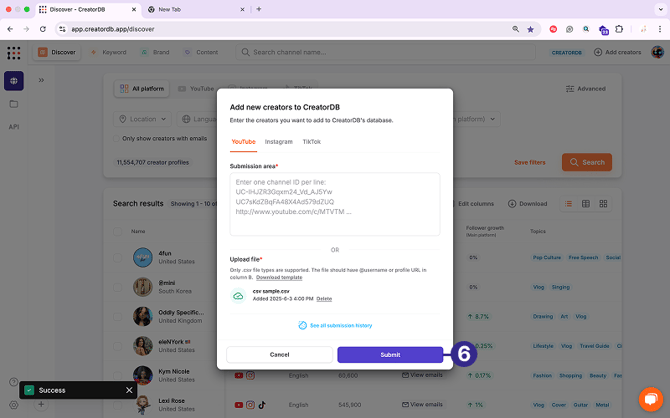Image resolution: width=670 pixels, height=418 pixels.
Task: Click the Add creators button
Action: pyautogui.click(x=617, y=52)
